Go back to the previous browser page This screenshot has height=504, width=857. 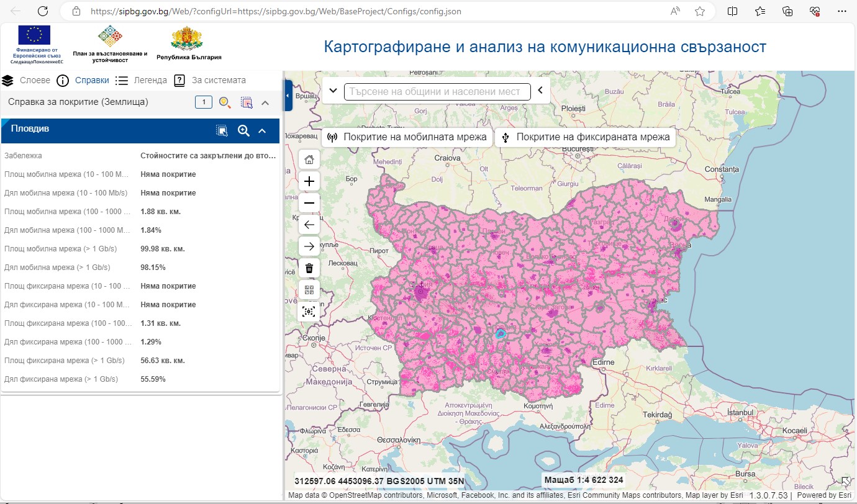coord(16,11)
